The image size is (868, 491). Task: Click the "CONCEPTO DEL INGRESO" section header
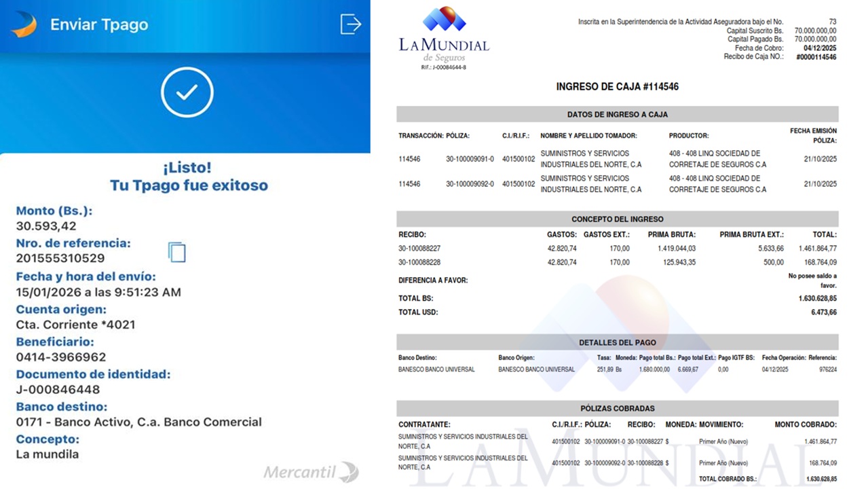tap(617, 219)
